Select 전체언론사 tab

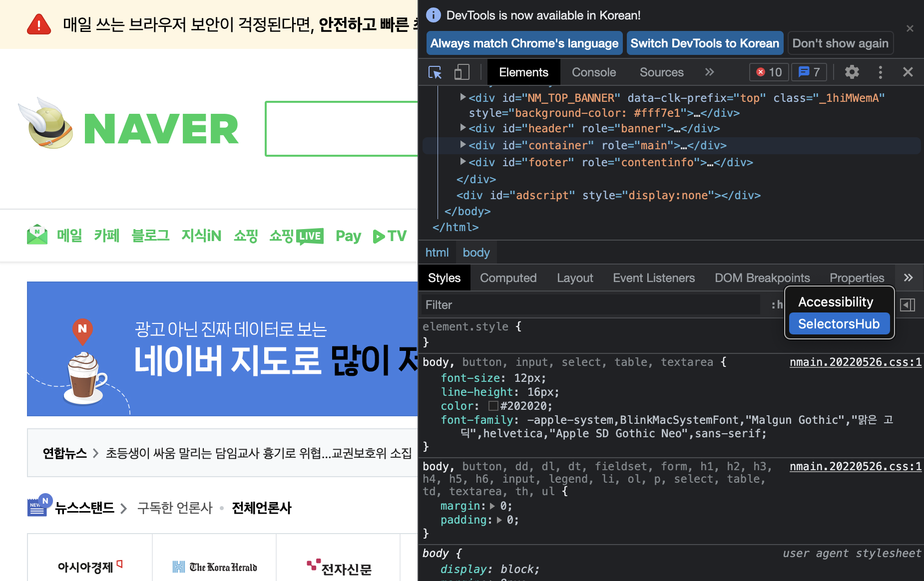click(x=262, y=508)
